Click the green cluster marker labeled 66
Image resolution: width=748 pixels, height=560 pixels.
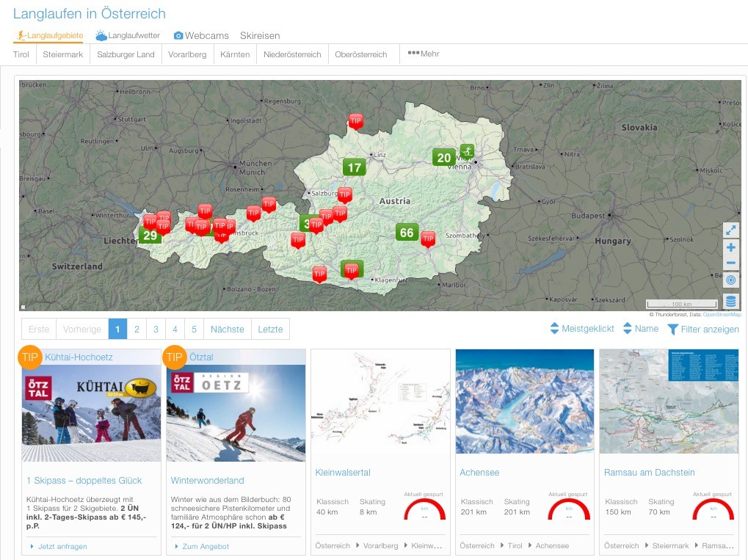tap(407, 233)
